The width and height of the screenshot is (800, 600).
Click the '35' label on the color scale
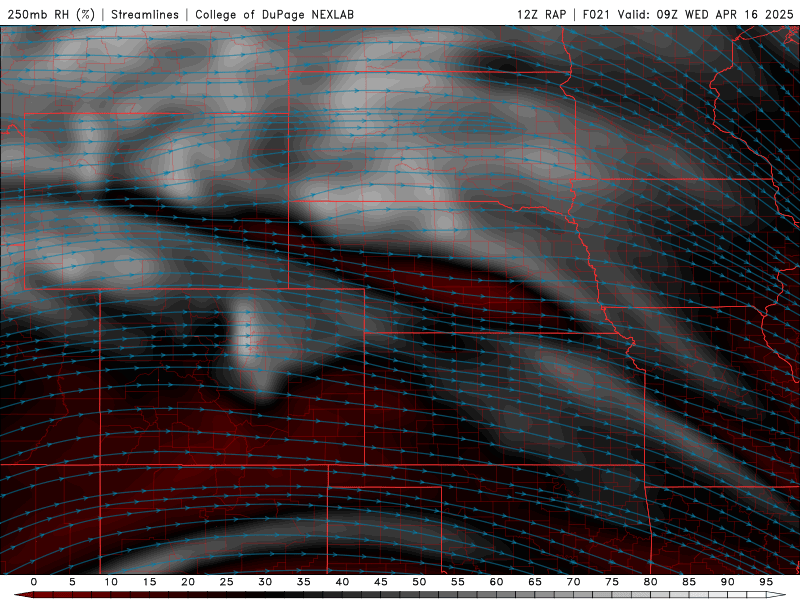pyautogui.click(x=304, y=582)
